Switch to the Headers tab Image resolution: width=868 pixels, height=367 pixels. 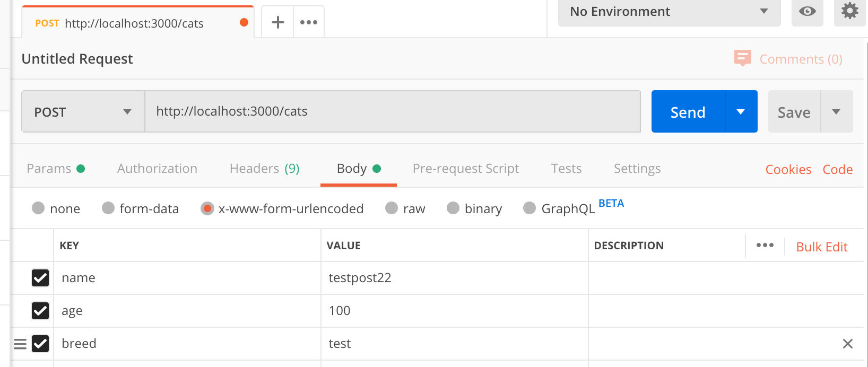click(x=264, y=169)
